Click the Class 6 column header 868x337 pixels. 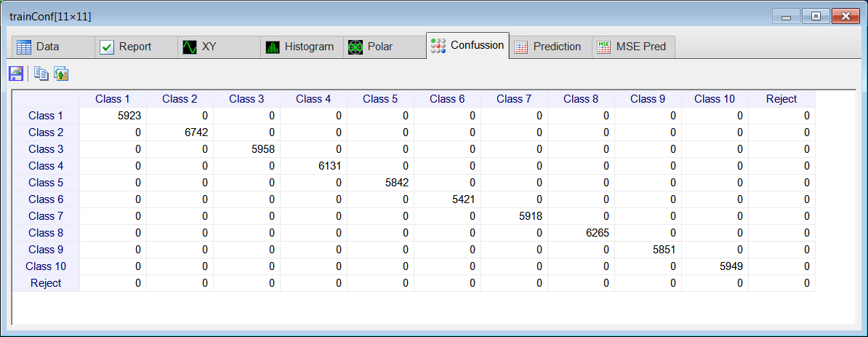447,99
